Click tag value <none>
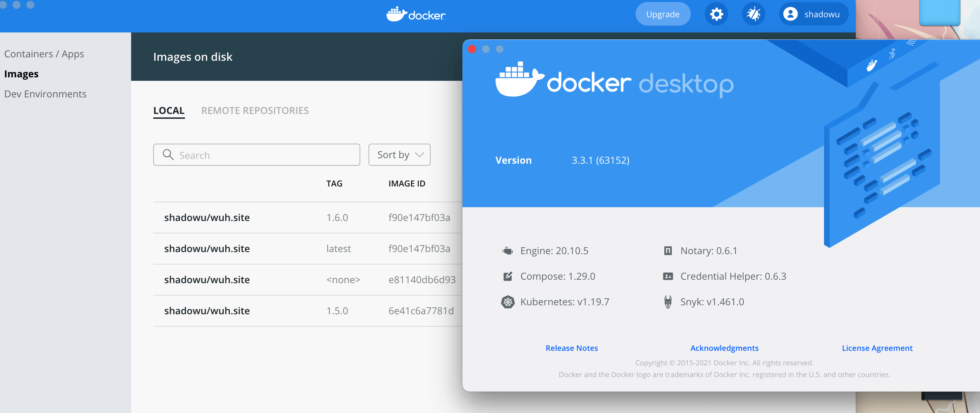The width and height of the screenshot is (980, 413). point(343,280)
